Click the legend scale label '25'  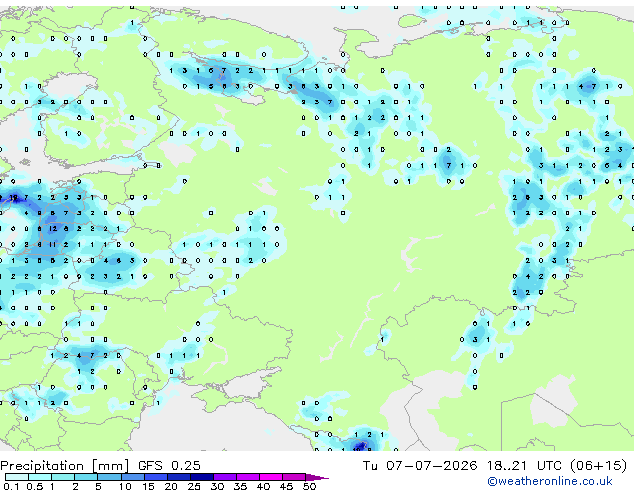pyautogui.click(x=194, y=486)
